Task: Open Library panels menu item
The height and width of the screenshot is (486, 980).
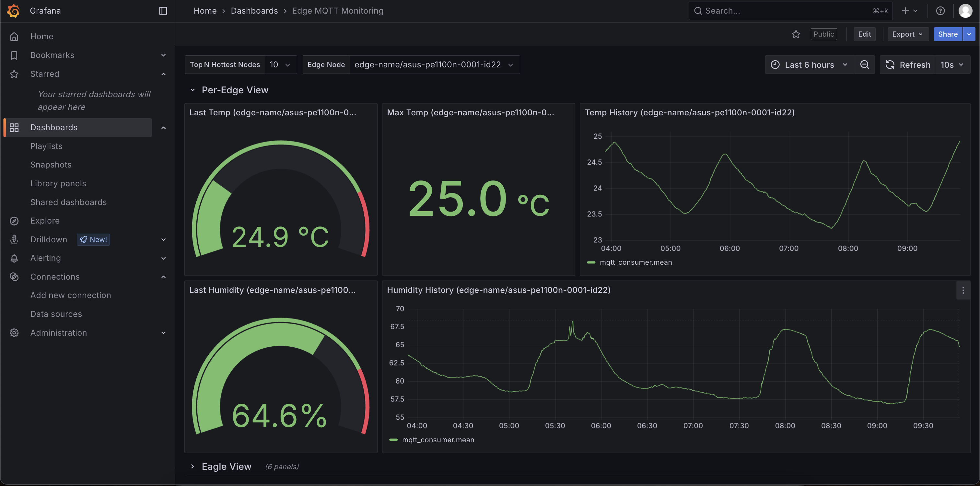Action: point(58,183)
